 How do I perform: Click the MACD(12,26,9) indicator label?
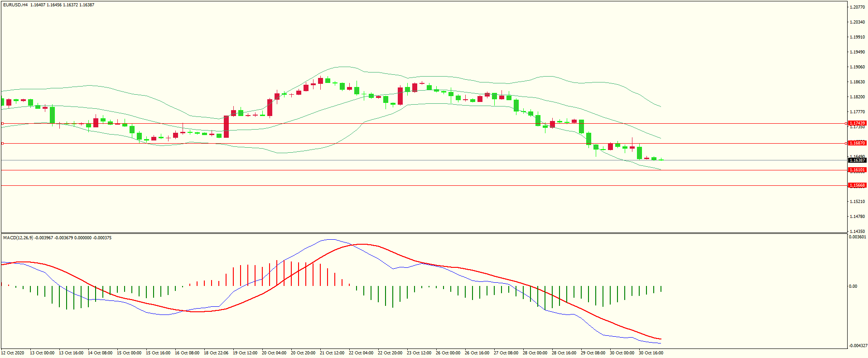click(x=18, y=238)
